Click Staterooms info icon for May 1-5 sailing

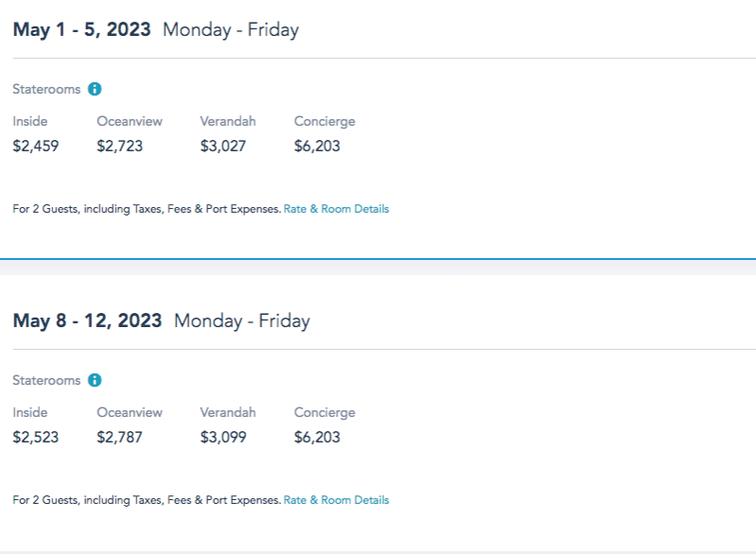pyautogui.click(x=95, y=89)
